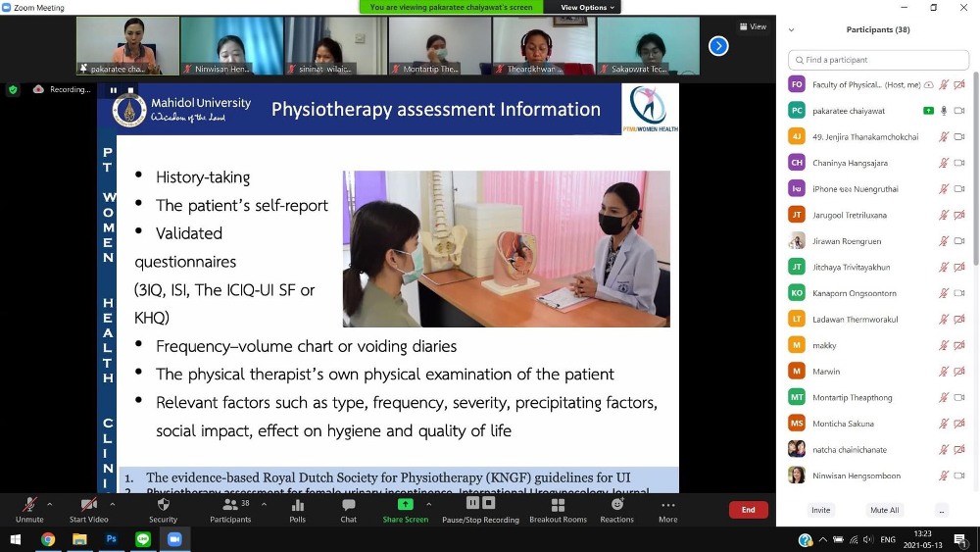Open the Participants list from toolbar
This screenshot has height=552, width=980.
pyautogui.click(x=230, y=509)
